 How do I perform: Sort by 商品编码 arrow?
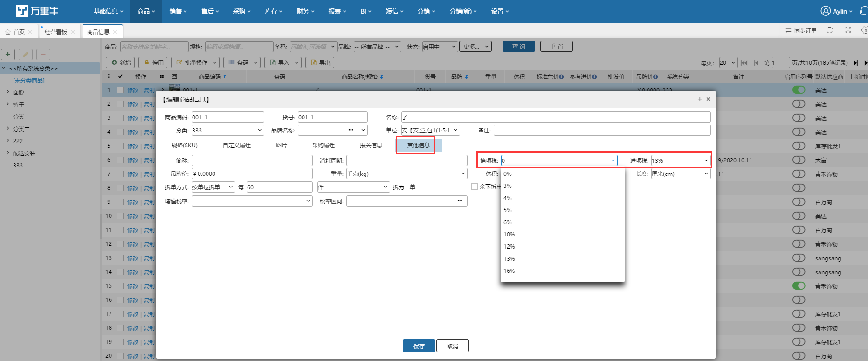tap(225, 76)
